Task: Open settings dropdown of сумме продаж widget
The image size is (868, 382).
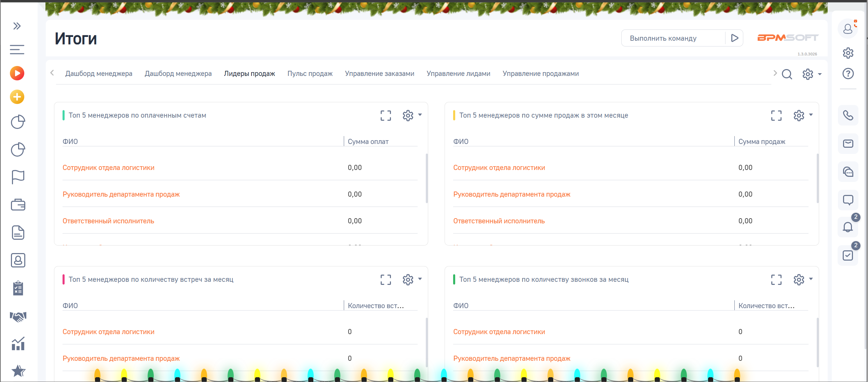Action: point(803,116)
